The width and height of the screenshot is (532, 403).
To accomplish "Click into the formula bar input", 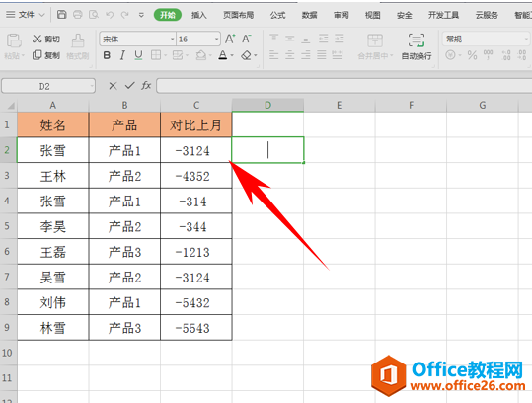I will [344, 86].
